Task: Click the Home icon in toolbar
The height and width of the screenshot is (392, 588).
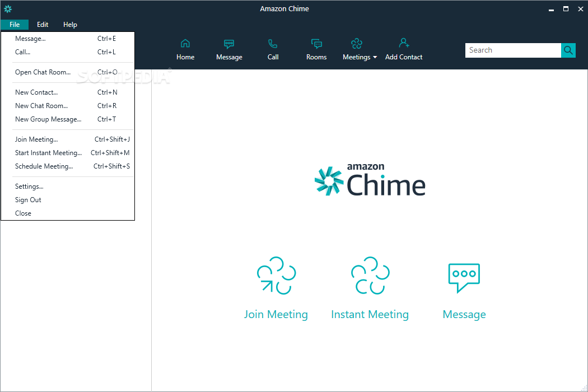Action: pos(185,44)
